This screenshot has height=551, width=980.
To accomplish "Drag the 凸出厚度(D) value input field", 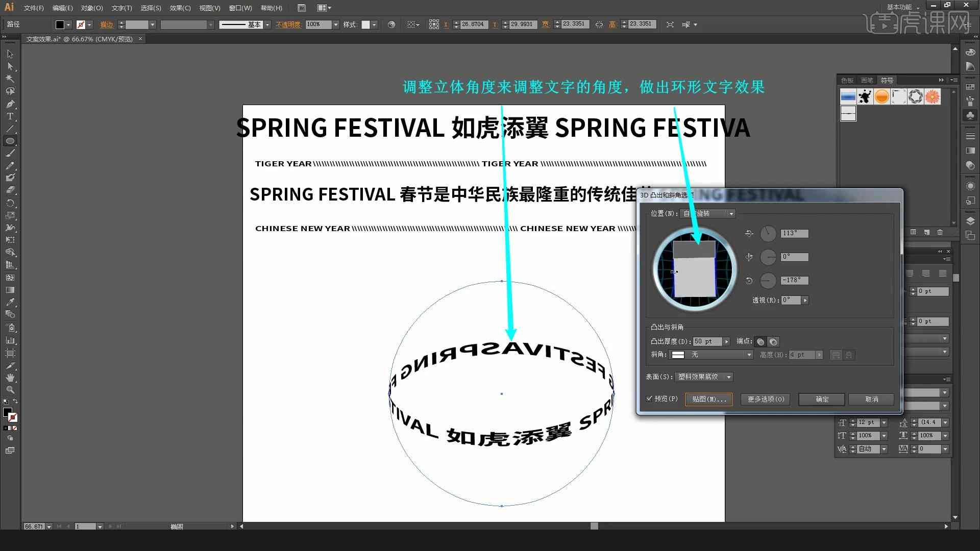I will click(706, 342).
